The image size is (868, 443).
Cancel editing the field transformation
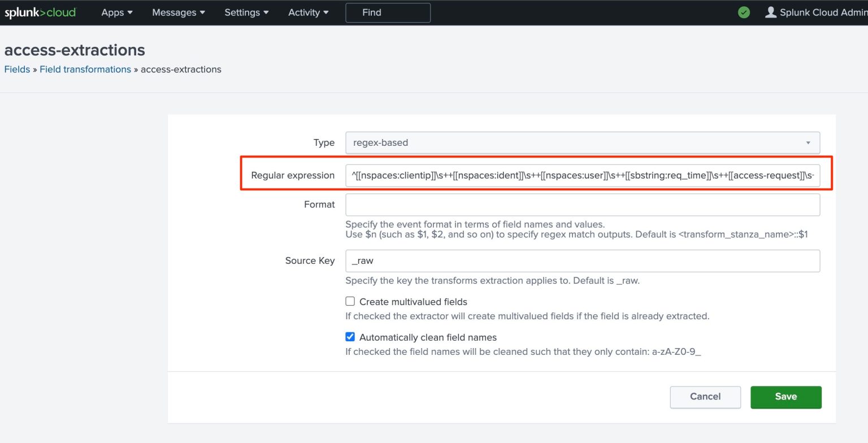click(705, 397)
